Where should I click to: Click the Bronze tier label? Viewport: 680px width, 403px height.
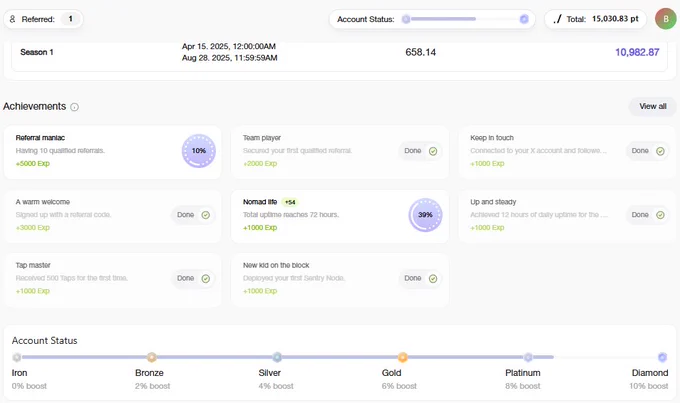click(x=149, y=373)
